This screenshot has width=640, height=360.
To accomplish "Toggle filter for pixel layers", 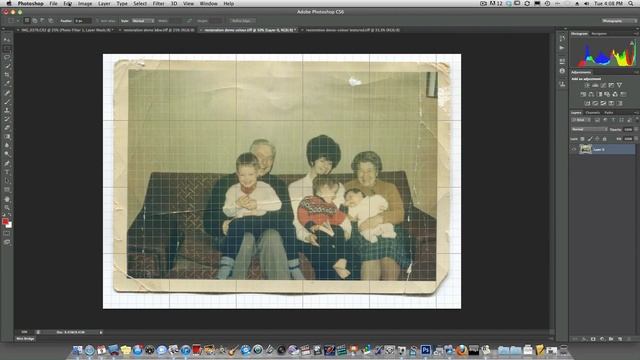I will coord(597,120).
